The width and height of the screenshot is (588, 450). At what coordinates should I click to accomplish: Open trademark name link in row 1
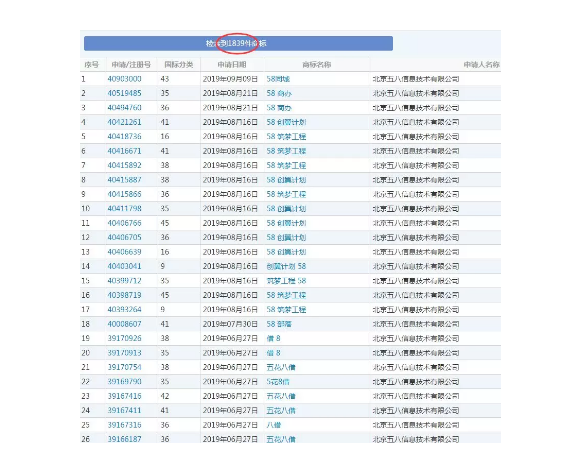[278, 79]
